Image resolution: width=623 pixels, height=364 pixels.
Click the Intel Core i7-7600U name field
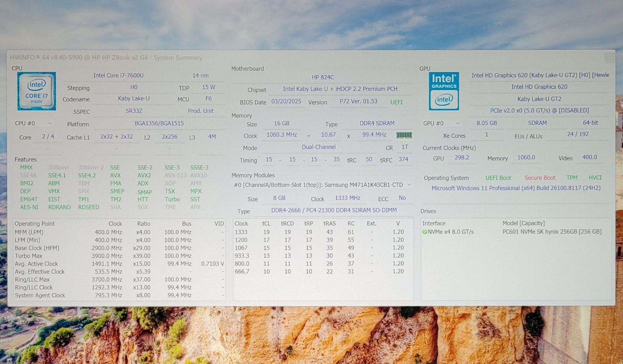pyautogui.click(x=118, y=75)
